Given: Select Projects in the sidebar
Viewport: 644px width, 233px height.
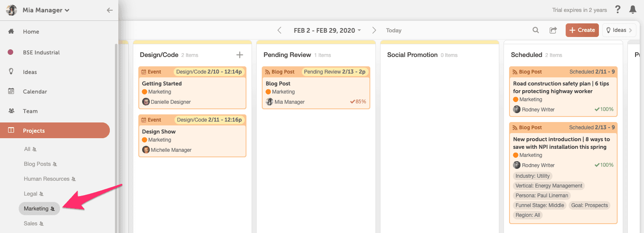Looking at the screenshot, I should (x=55, y=131).
